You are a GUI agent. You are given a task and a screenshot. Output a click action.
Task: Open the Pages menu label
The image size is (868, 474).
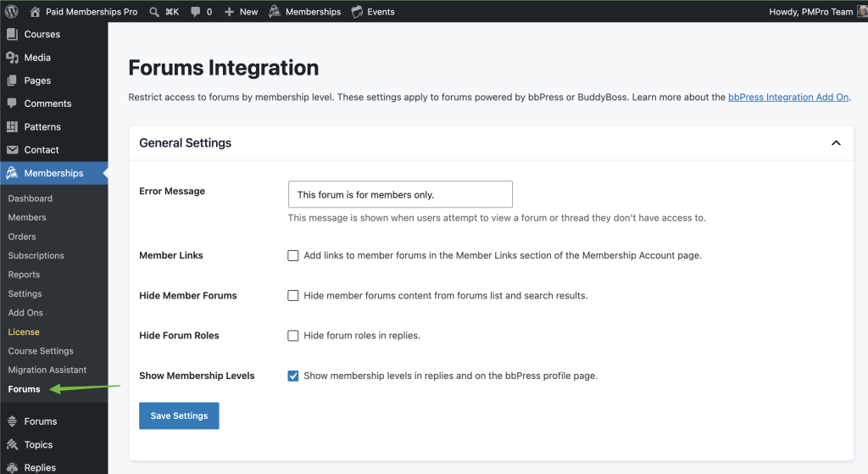click(x=37, y=81)
